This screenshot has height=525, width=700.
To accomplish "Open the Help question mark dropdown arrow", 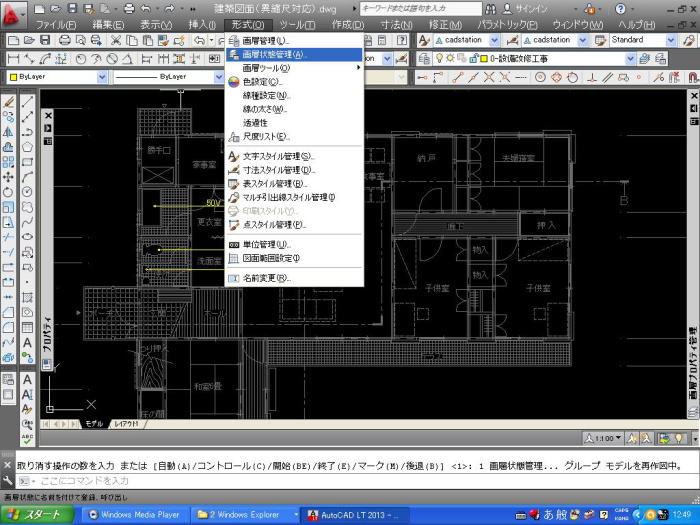I will pos(633,9).
